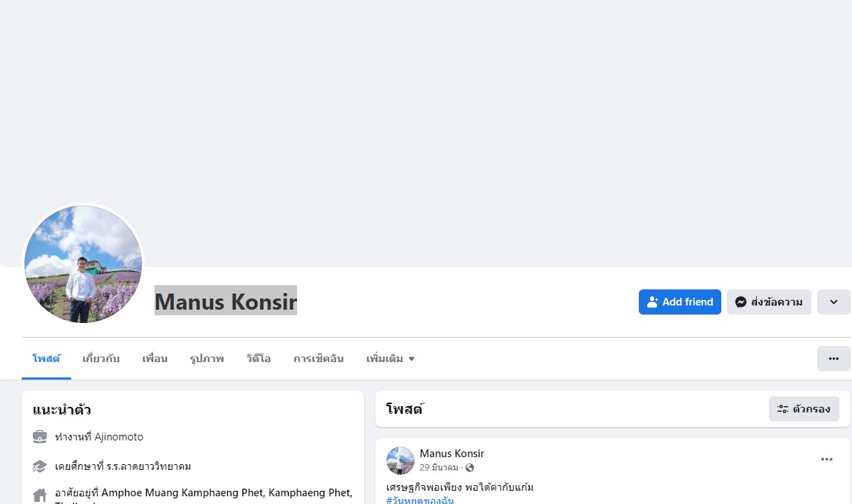Click the person-plus icon on Add friend
The height and width of the screenshot is (504, 852).
coord(653,302)
